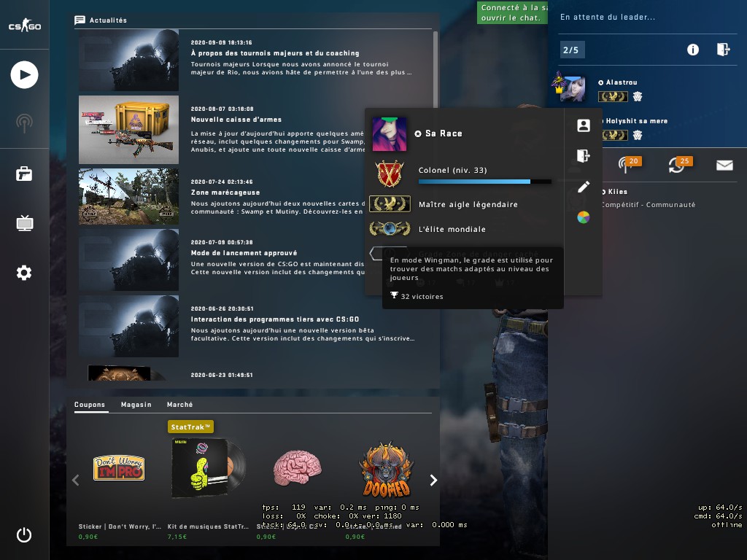Open the envelope messages icon

(724, 166)
